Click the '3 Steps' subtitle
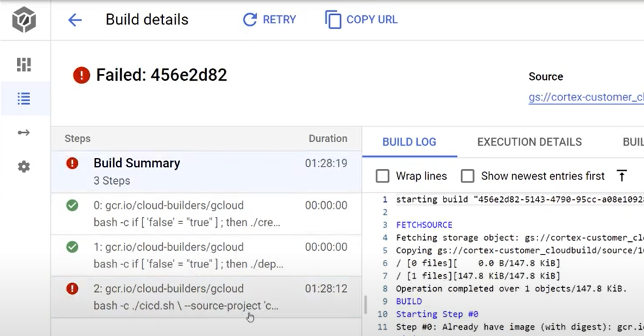The image size is (644, 336). (x=112, y=180)
